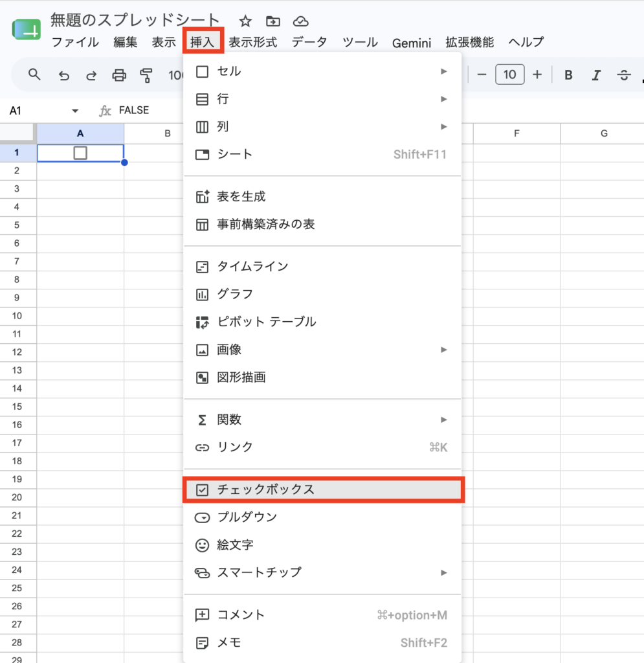Expand the 行 submenu
Image resolution: width=644 pixels, height=663 pixels.
322,99
